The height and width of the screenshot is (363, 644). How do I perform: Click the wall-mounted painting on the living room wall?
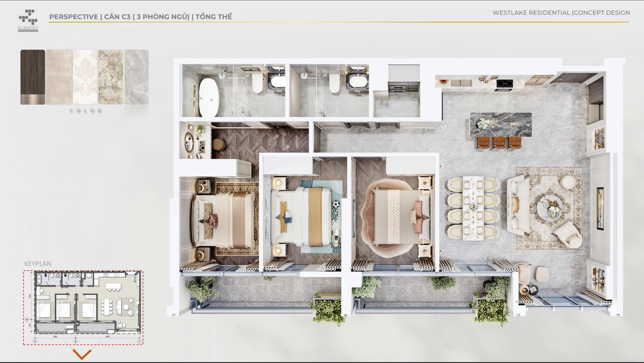(x=600, y=209)
